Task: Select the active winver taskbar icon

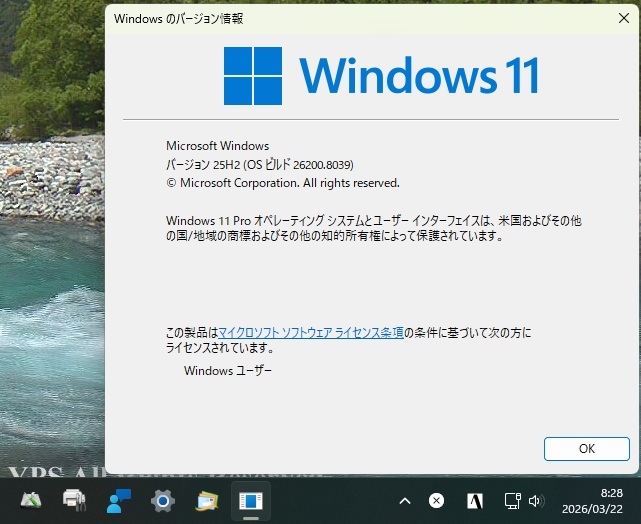Action: (x=251, y=501)
